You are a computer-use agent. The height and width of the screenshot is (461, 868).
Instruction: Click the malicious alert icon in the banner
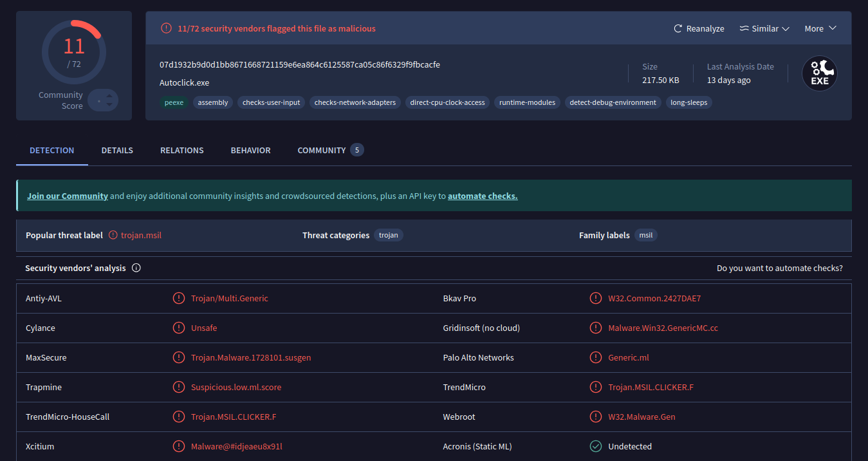[x=166, y=28]
